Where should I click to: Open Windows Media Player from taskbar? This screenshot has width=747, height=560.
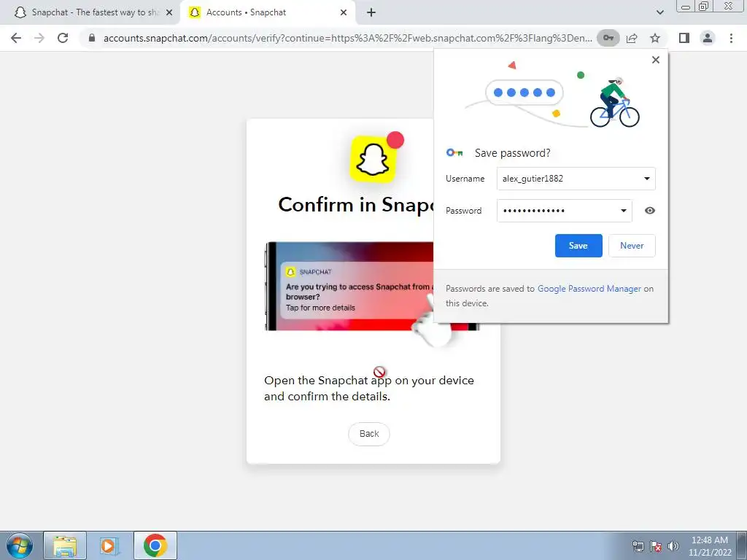(109, 545)
